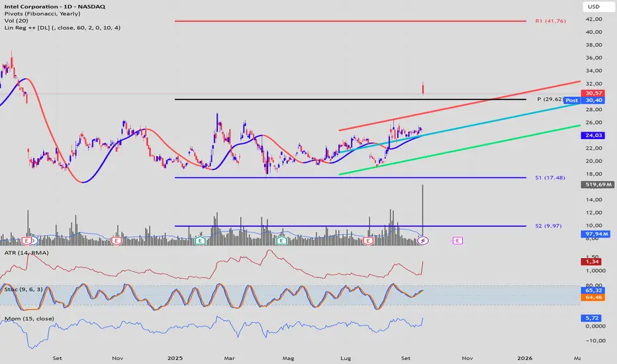The height and width of the screenshot is (364, 617).
Task: Click the 36,00 price axis tick
Action: tap(594, 58)
